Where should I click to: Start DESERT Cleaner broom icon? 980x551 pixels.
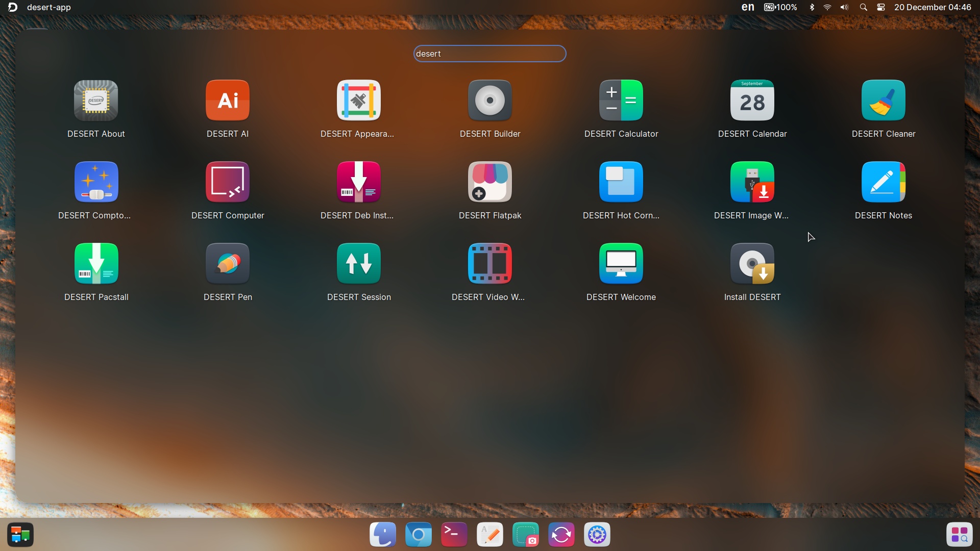click(x=884, y=101)
